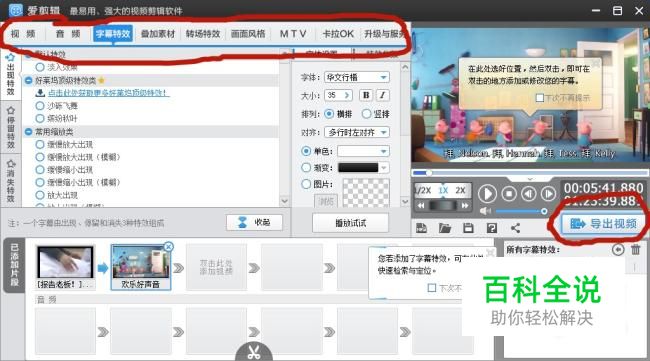Viewport: 650px width, 361px height.
Task: Click the star icon beside 好莱坞顶级特效类
Action: (x=102, y=80)
